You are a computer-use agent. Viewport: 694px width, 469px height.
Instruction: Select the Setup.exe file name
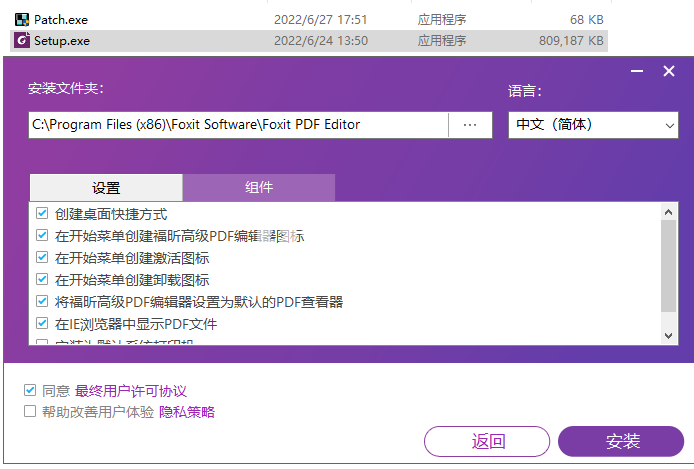pos(62,41)
